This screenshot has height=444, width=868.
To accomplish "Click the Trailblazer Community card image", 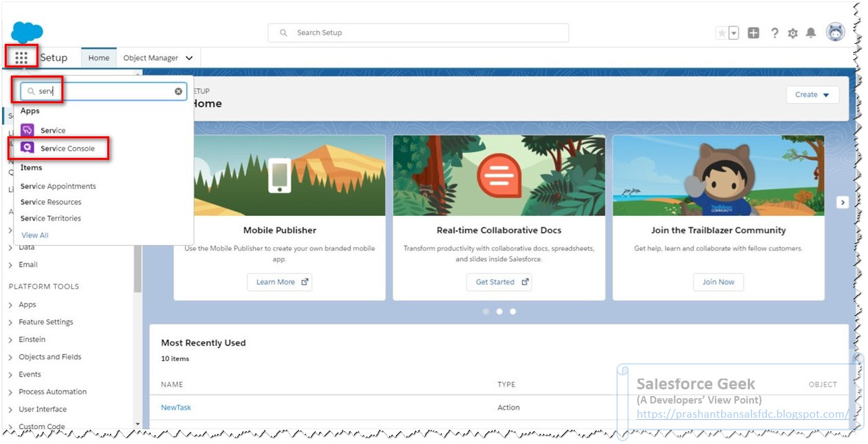I will click(x=718, y=175).
